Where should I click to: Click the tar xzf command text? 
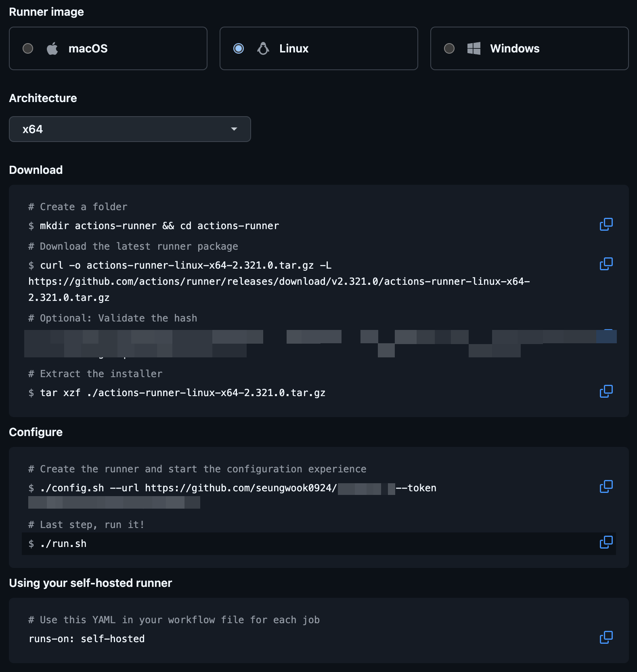click(x=182, y=393)
